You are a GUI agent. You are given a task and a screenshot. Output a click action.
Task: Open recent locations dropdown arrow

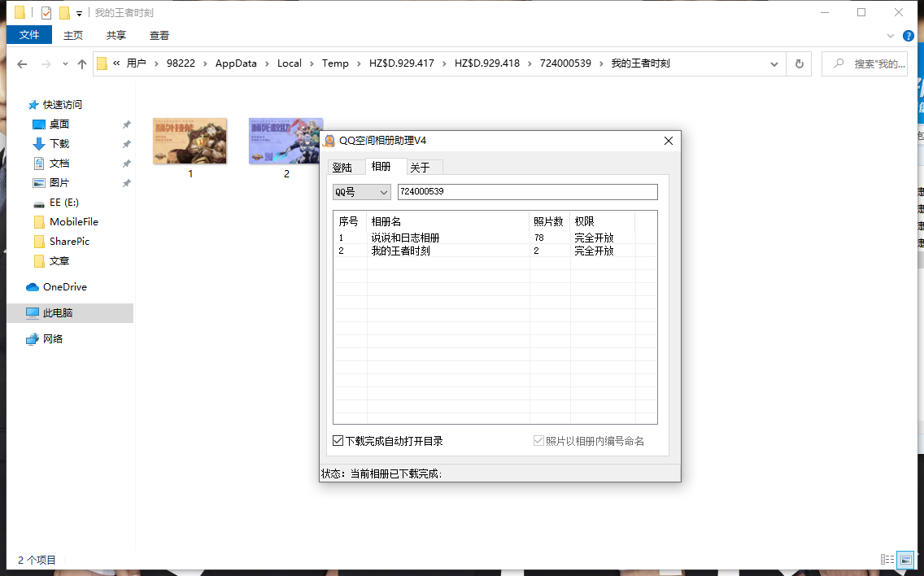65,63
